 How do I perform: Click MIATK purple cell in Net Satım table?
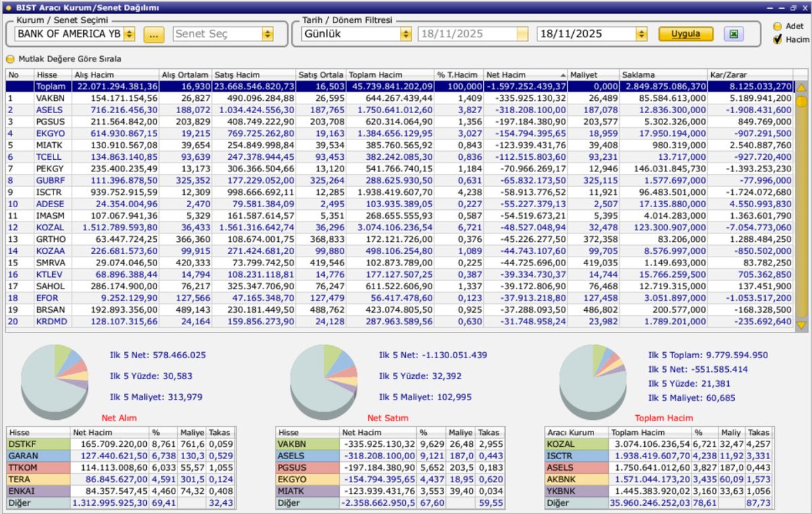coord(308,490)
